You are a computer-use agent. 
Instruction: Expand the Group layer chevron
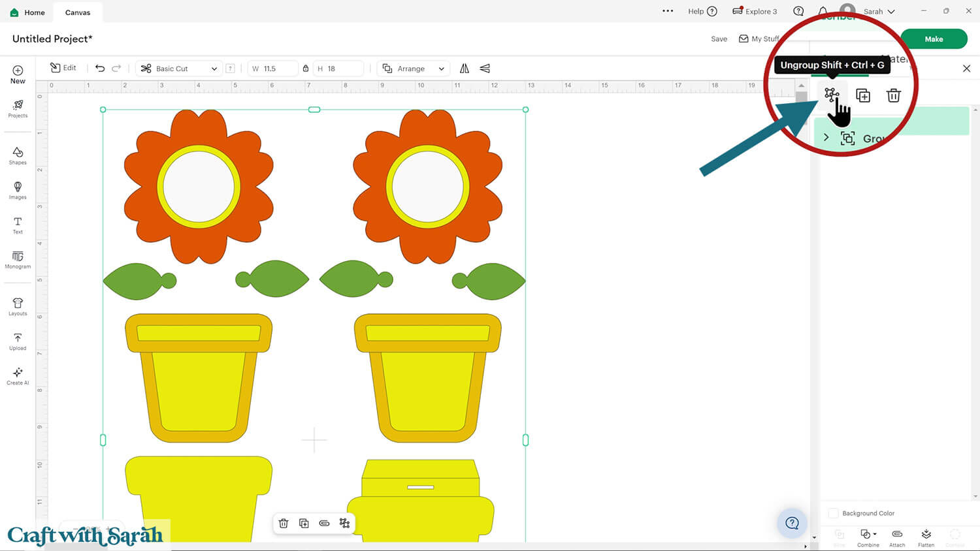click(x=826, y=138)
